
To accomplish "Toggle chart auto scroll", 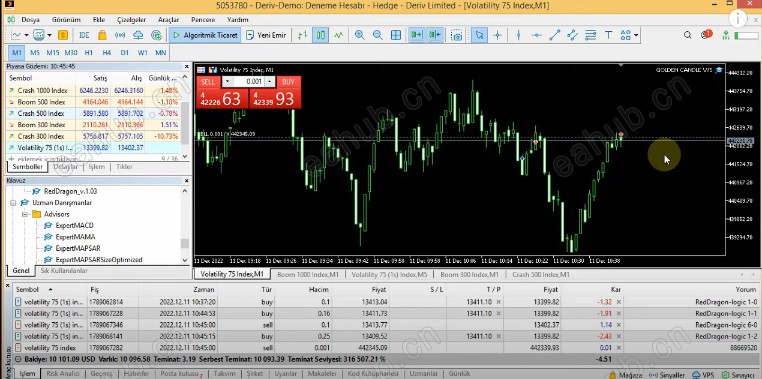I will pyautogui.click(x=416, y=35).
